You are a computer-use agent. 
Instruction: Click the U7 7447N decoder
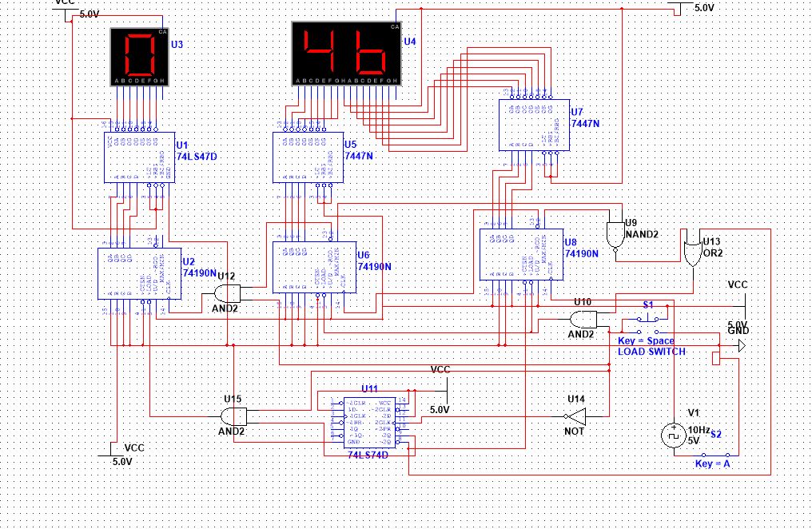(534, 125)
